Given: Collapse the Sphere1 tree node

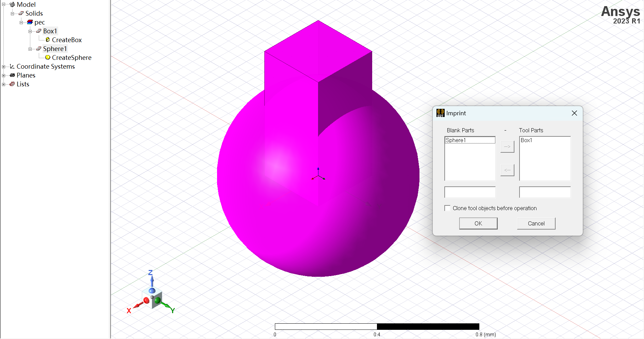Looking at the screenshot, I should pos(30,49).
